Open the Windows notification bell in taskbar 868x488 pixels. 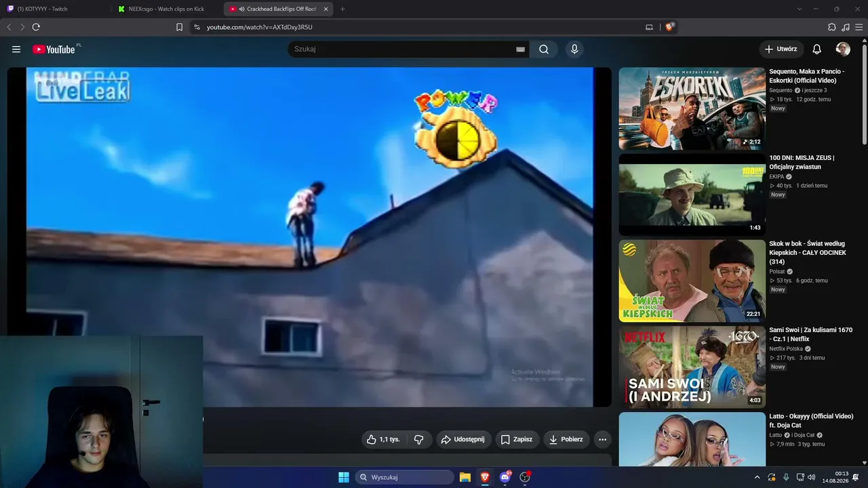[856, 477]
